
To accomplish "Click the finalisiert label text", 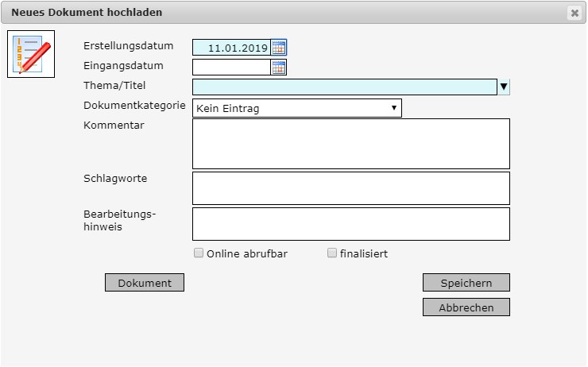I will tap(364, 253).
